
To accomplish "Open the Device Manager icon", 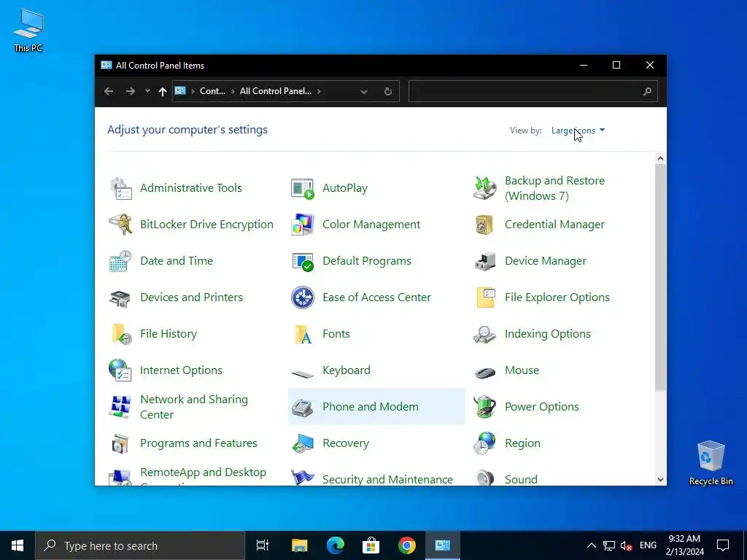I will [485, 261].
